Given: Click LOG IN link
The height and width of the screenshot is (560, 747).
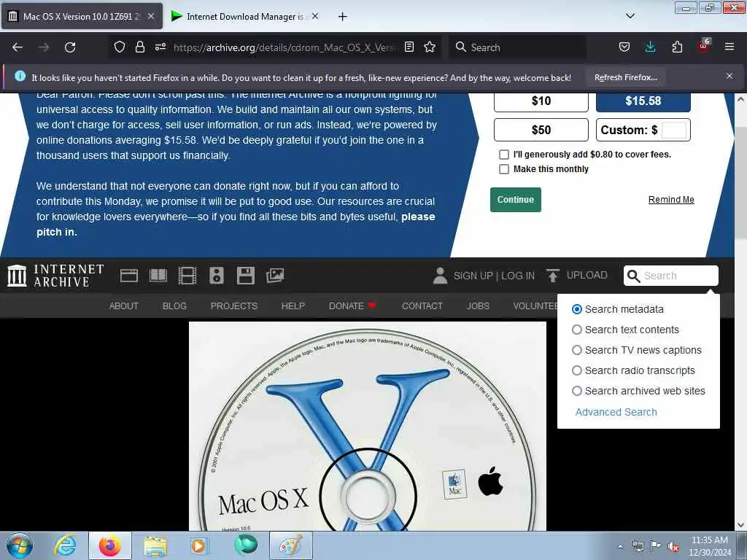Looking at the screenshot, I should [518, 276].
